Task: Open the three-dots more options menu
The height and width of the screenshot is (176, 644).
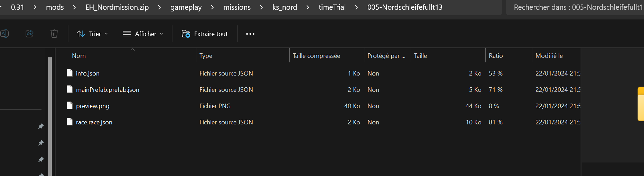Action: (250, 34)
